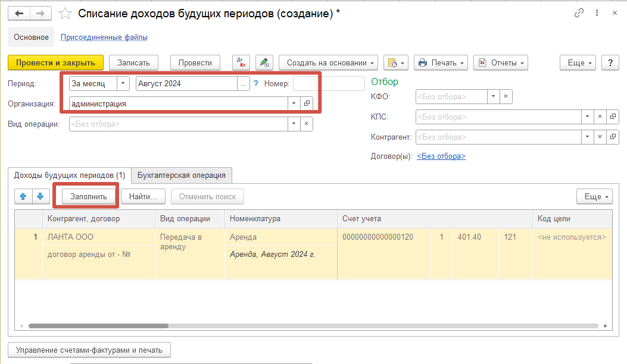Image resolution: width=627 pixels, height=364 pixels.
Task: Open the Контрагент item form icon
Action: point(613,137)
